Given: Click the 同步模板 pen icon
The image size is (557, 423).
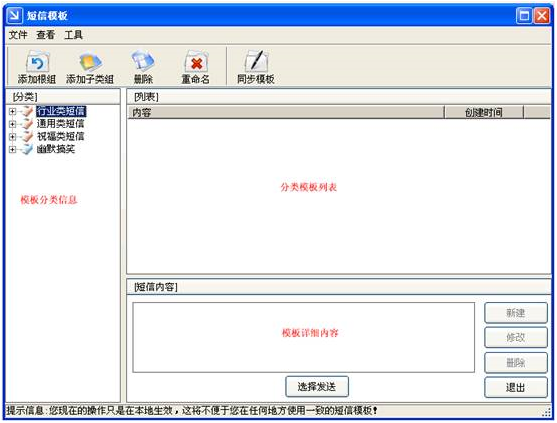Looking at the screenshot, I should click(x=256, y=61).
